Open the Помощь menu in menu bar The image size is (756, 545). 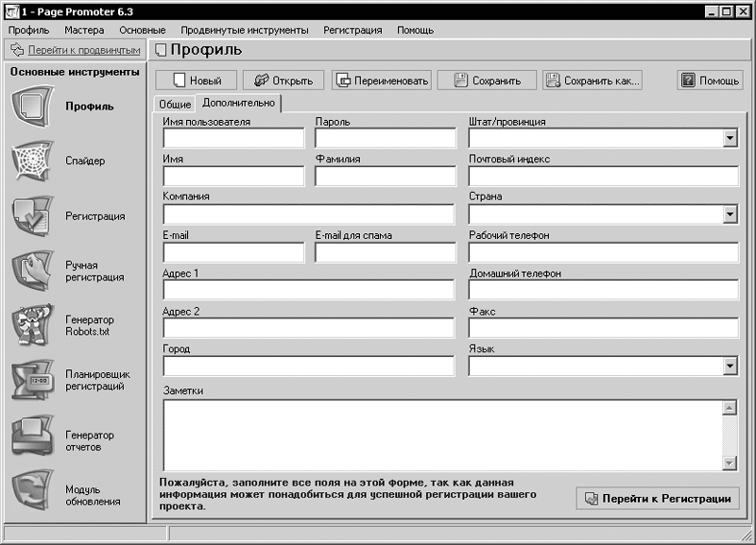pos(416,30)
